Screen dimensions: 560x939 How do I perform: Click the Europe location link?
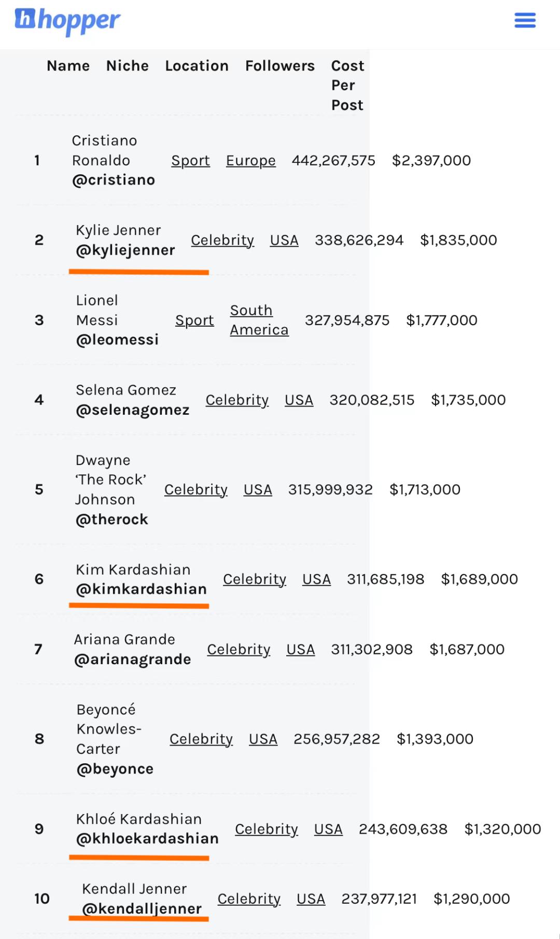tap(250, 161)
